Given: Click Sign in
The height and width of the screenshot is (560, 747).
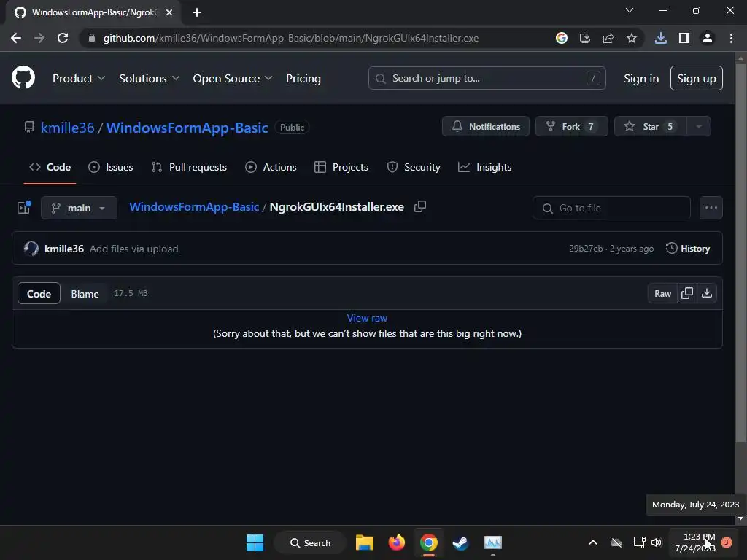Looking at the screenshot, I should coord(641,79).
